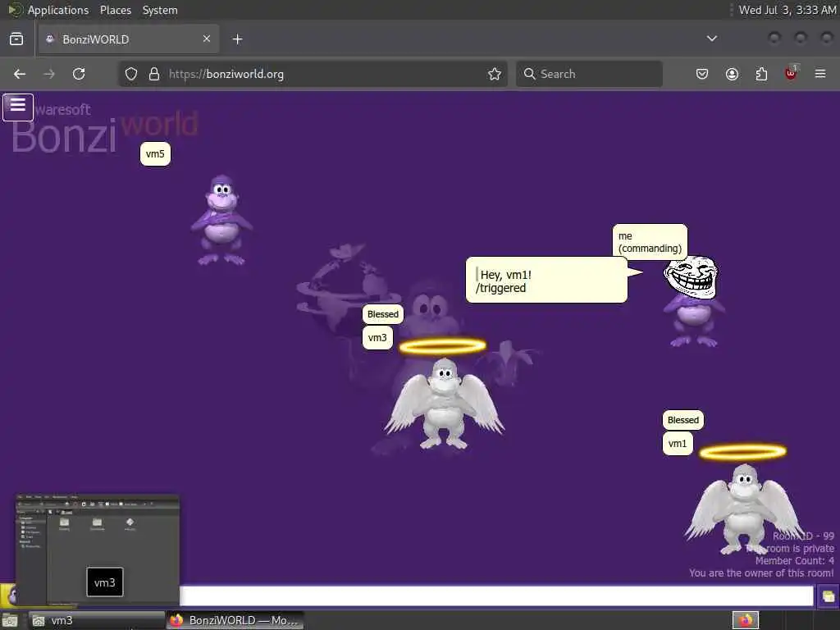The width and height of the screenshot is (840, 630).
Task: Open the Firefox application menu
Action: tap(820, 74)
